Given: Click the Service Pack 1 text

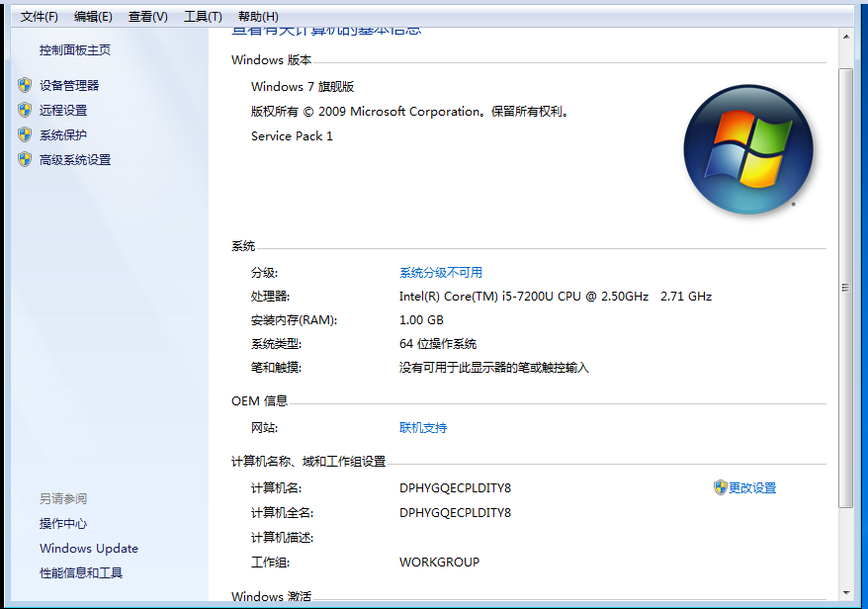Looking at the screenshot, I should tap(292, 136).
